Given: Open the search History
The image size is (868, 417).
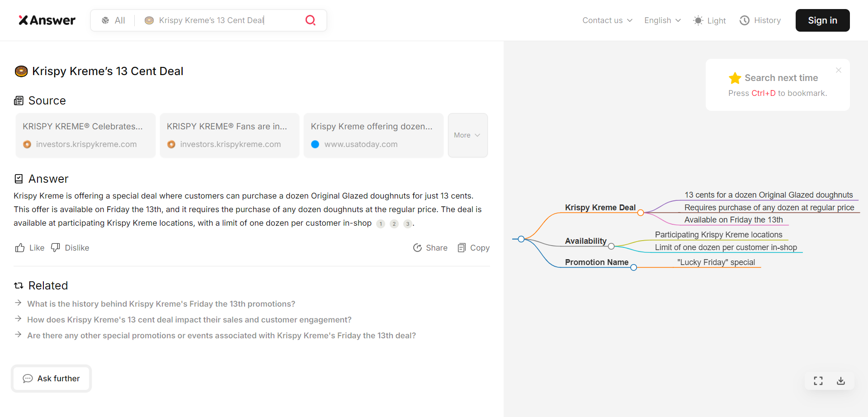Looking at the screenshot, I should pyautogui.click(x=760, y=20).
